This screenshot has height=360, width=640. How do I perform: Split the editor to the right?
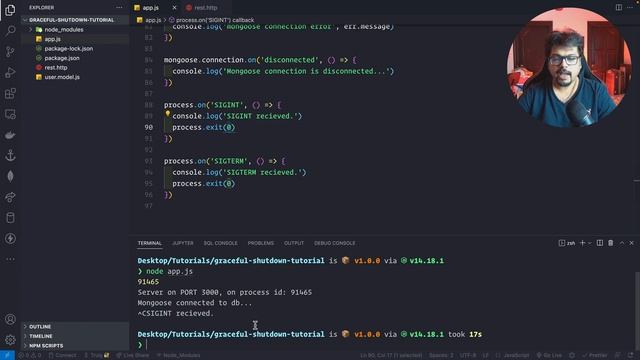coord(619,7)
